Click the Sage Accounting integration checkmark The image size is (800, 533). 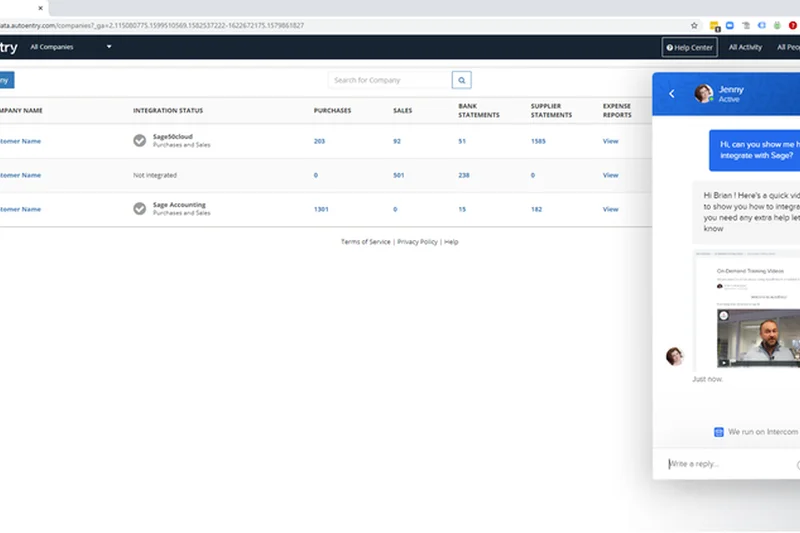(x=140, y=209)
